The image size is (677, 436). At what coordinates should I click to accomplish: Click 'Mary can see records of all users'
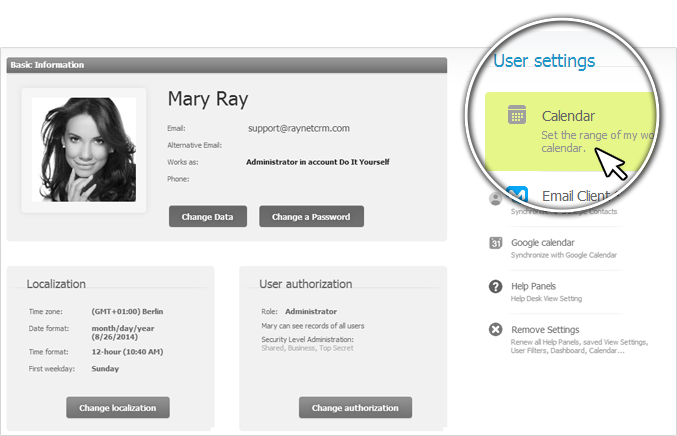[x=313, y=326]
